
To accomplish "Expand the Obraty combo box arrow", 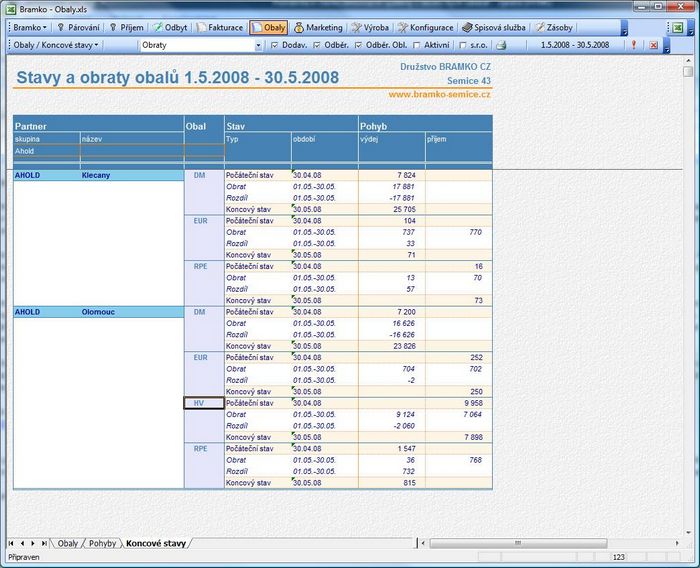I will click(258, 46).
